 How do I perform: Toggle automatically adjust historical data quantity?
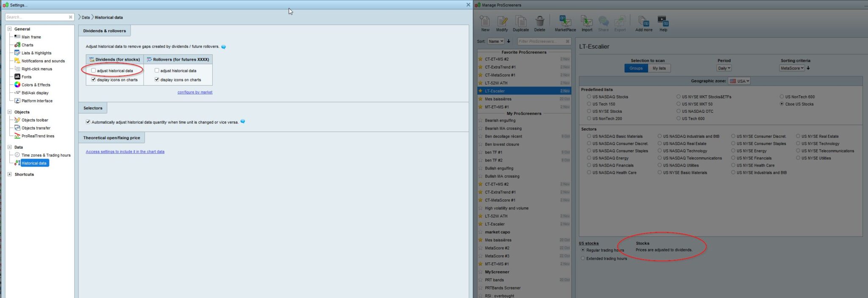pyautogui.click(x=88, y=122)
